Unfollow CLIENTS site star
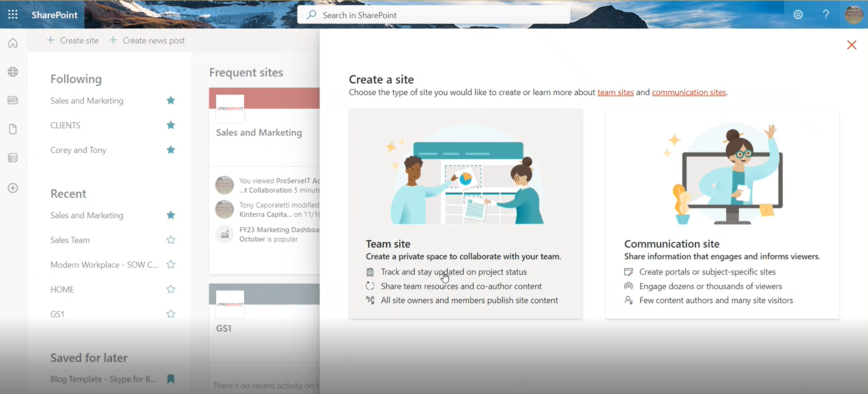 (x=171, y=125)
